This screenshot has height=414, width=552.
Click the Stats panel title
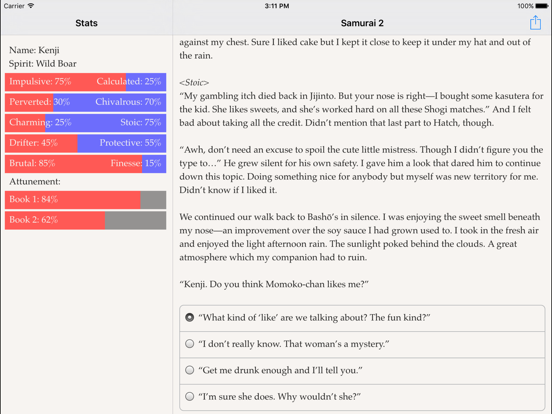tap(86, 23)
